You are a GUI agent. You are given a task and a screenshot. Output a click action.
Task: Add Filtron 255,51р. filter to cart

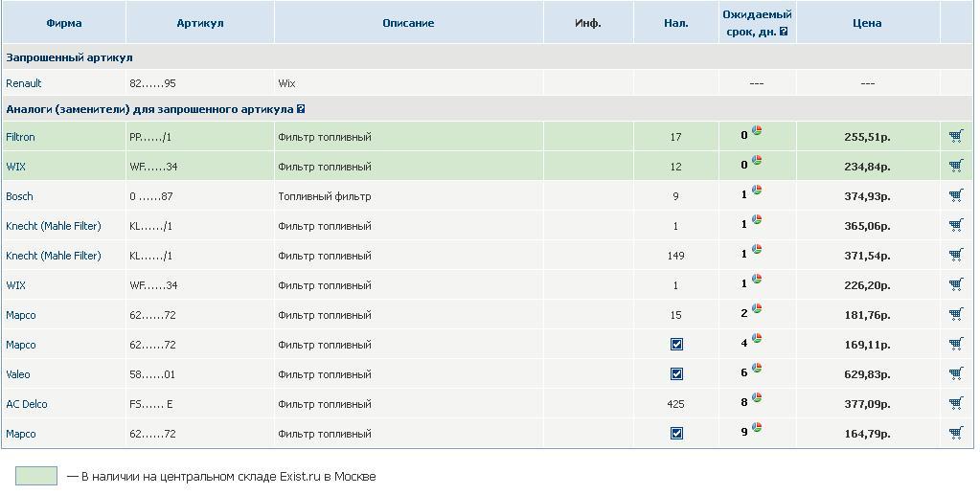coord(956,136)
